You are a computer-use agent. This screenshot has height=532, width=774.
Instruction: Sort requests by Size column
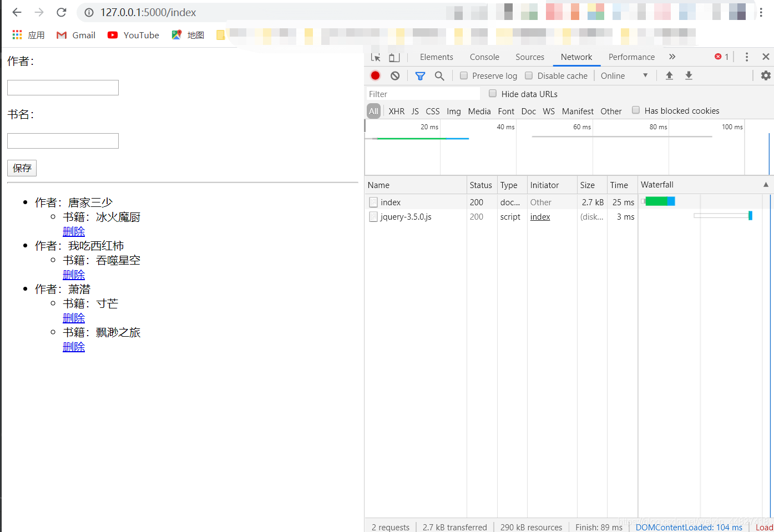click(591, 185)
